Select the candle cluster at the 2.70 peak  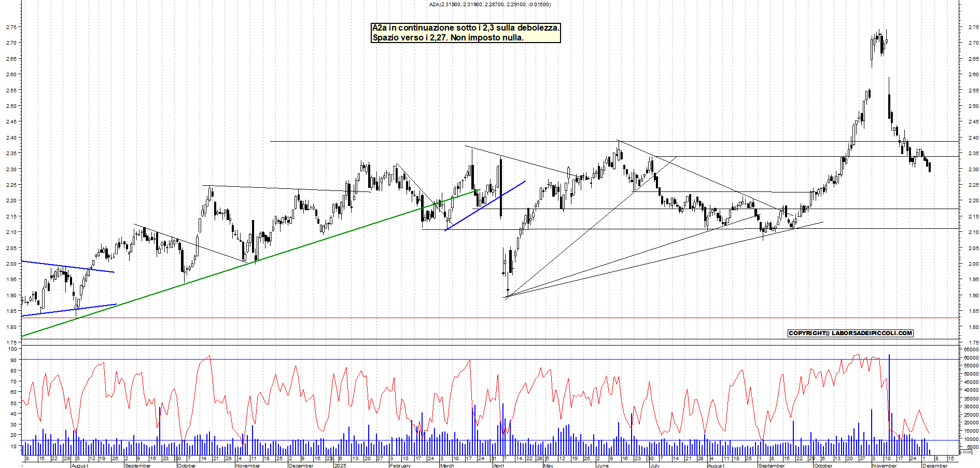pos(878,44)
